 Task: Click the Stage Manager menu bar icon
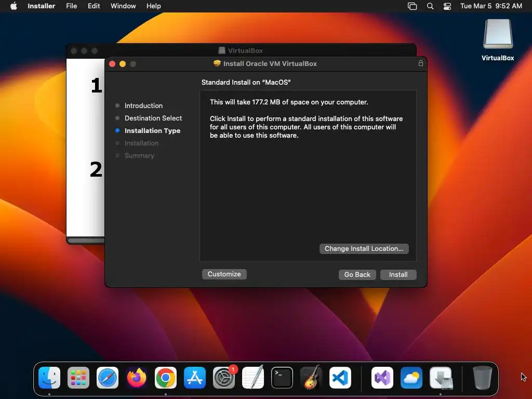click(412, 6)
